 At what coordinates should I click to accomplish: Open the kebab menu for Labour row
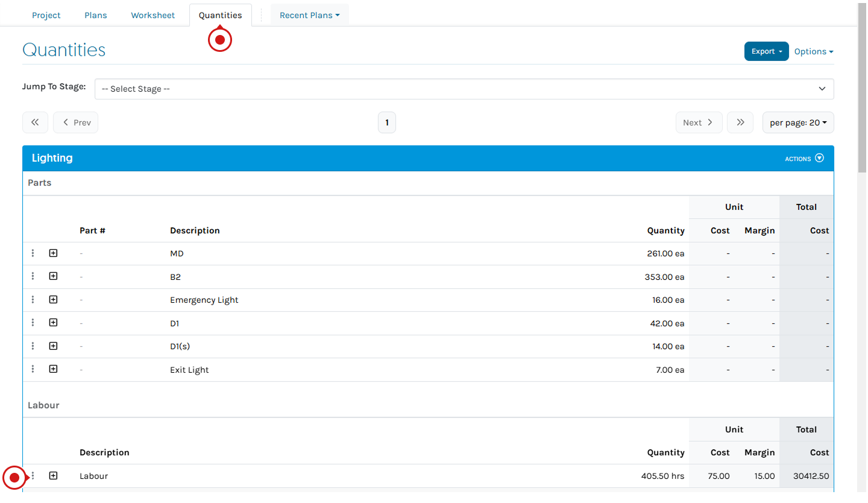(x=33, y=476)
